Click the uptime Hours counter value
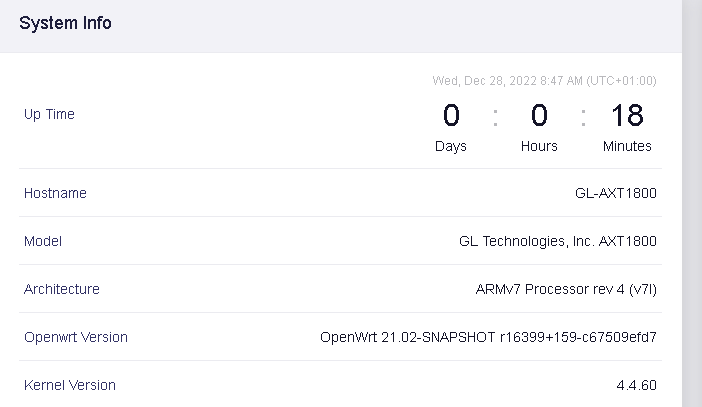Viewport: 702px width, 407px height. coord(539,116)
